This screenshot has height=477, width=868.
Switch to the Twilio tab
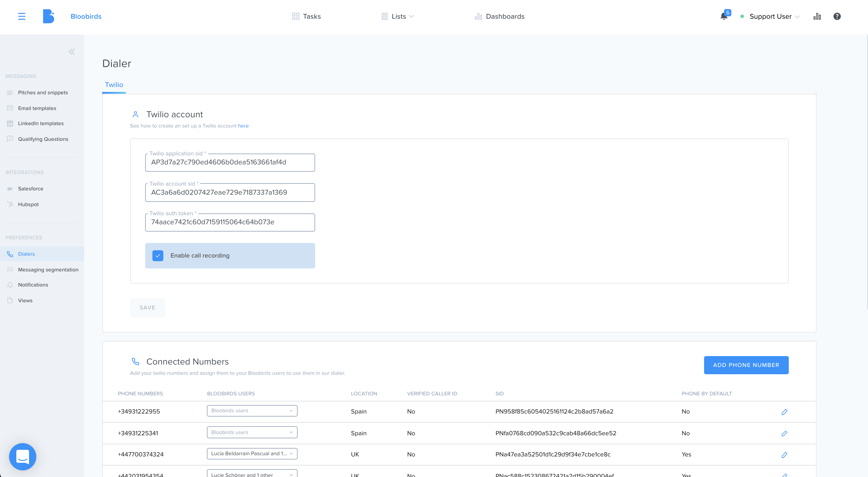(x=114, y=85)
